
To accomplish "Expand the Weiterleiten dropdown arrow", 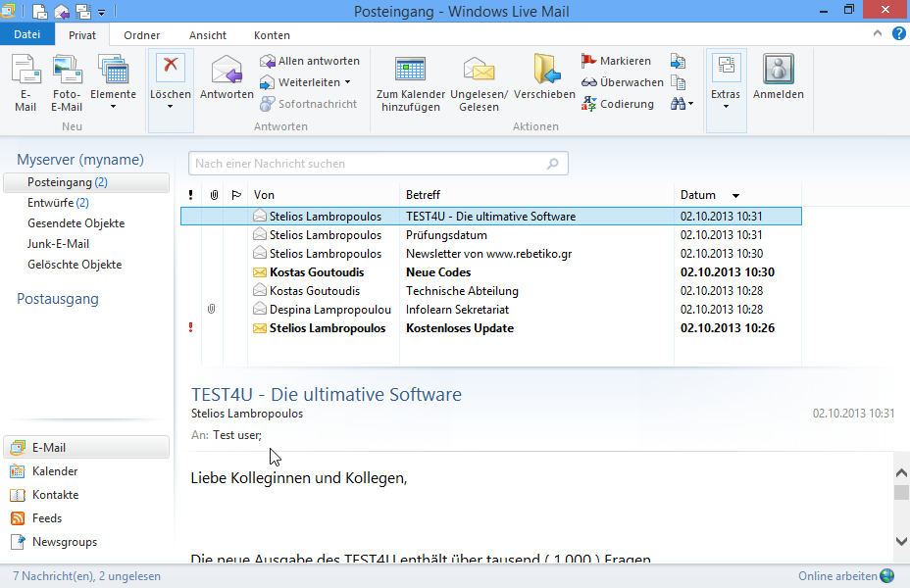I will point(348,82).
